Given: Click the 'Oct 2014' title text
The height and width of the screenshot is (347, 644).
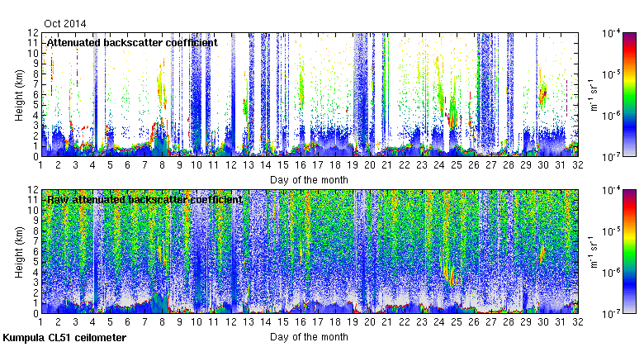Looking at the screenshot, I should (x=65, y=24).
